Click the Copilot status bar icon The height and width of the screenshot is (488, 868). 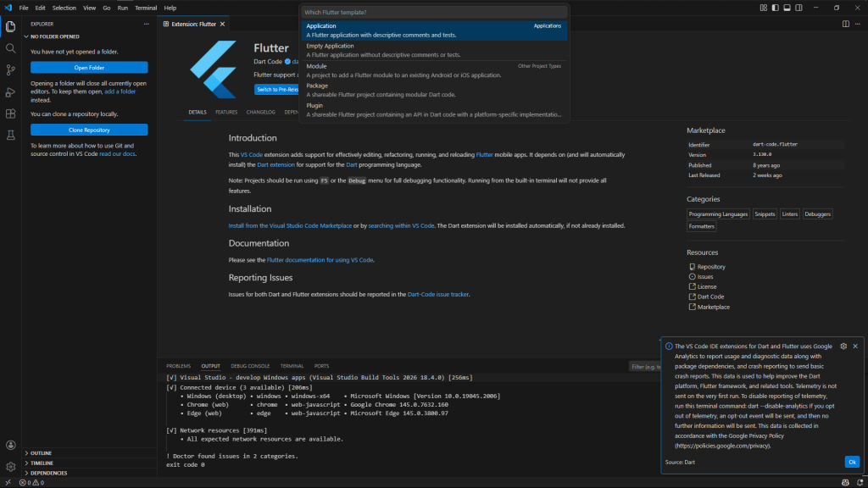coord(845,482)
